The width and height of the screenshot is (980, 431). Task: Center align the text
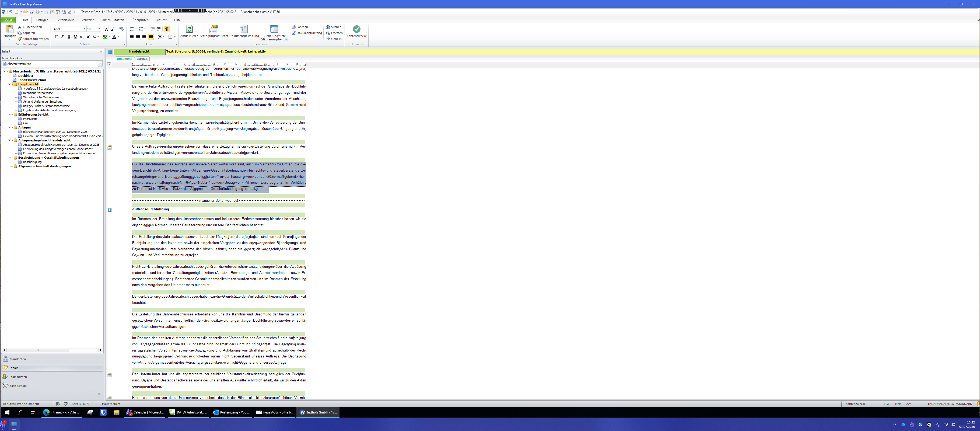pos(138,37)
